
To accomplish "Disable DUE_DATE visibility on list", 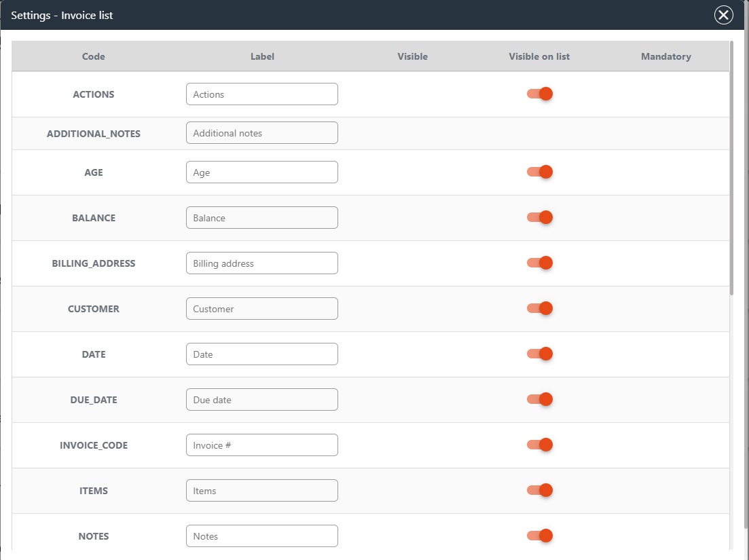I will coord(540,399).
